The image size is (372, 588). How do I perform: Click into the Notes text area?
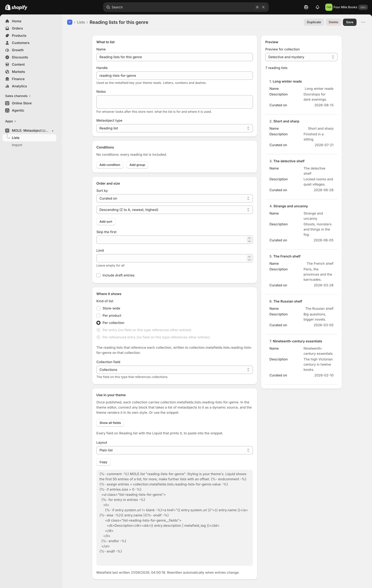175,102
